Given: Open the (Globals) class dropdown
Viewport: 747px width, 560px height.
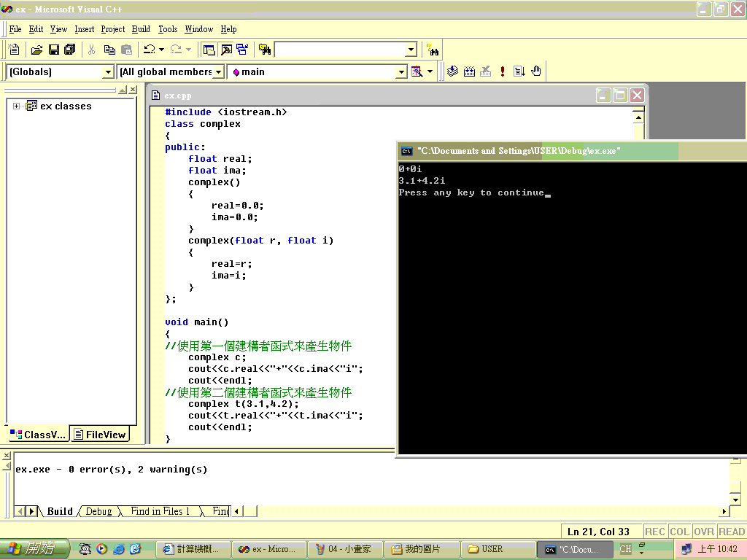Looking at the screenshot, I should [x=108, y=71].
